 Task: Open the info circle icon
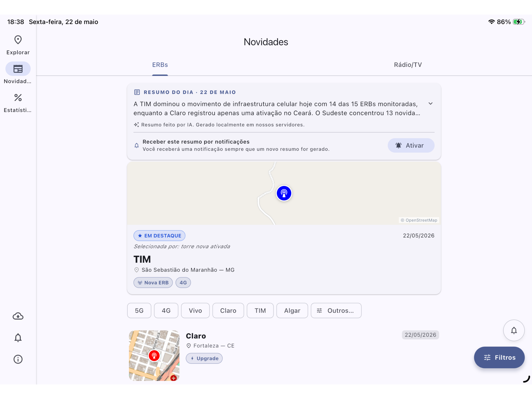pos(18,359)
